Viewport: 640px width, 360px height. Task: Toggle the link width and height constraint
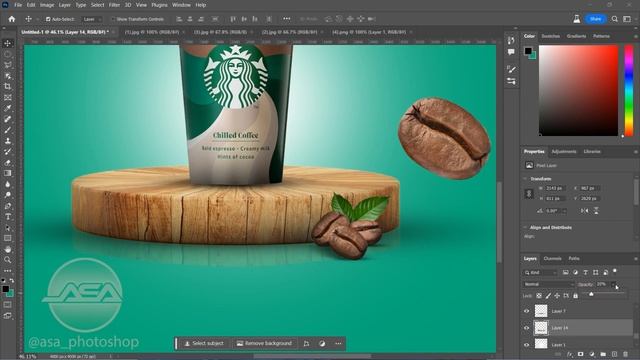529,193
